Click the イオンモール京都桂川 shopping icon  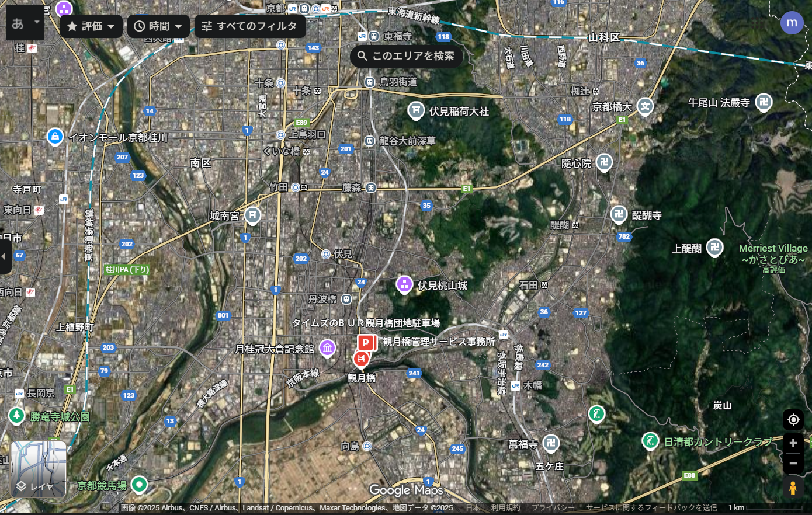pyautogui.click(x=55, y=137)
